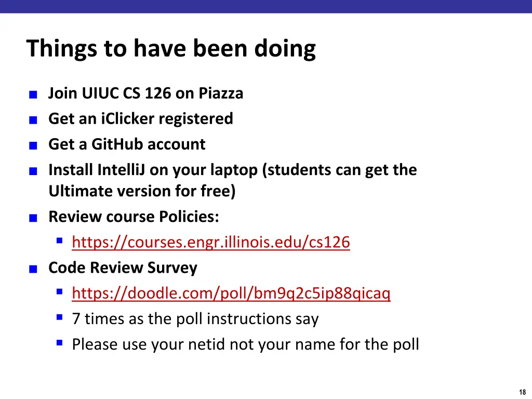Image resolution: width=532 pixels, height=399 pixels.
Task: Click the slide title "Things to have been doing"
Action: 171,49
